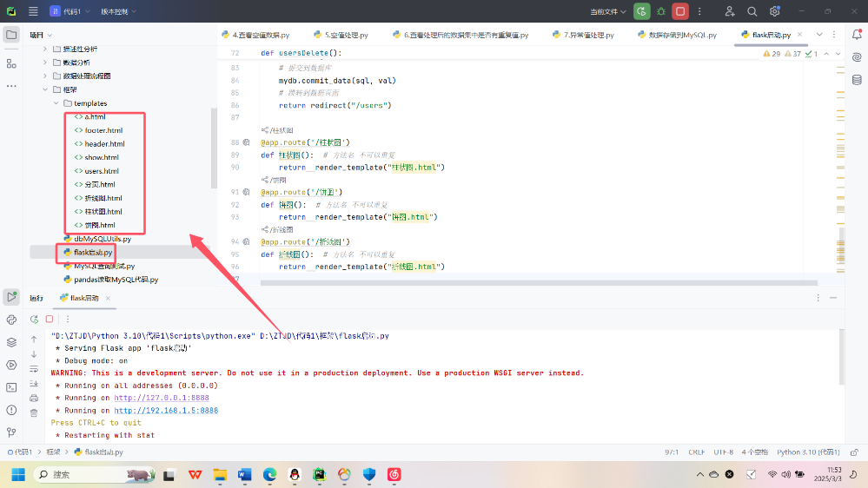
Task: Show more tool windows ellipsis
Action: [11, 86]
